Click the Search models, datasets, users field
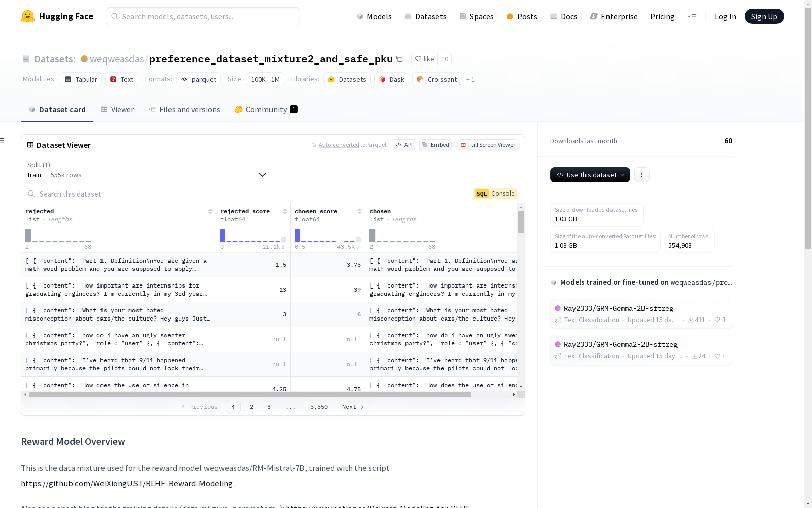This screenshot has width=812, height=508. pos(203,16)
